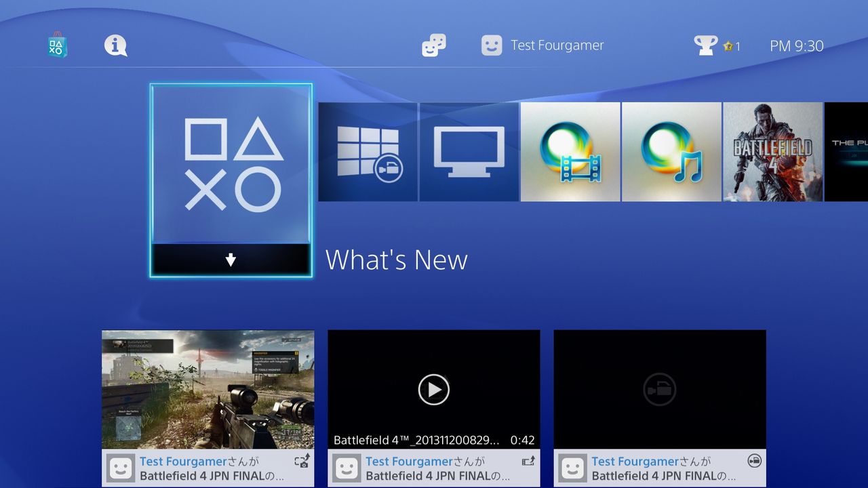Play the Battlefield 4 video clip
The image size is (868, 488).
coord(434,390)
